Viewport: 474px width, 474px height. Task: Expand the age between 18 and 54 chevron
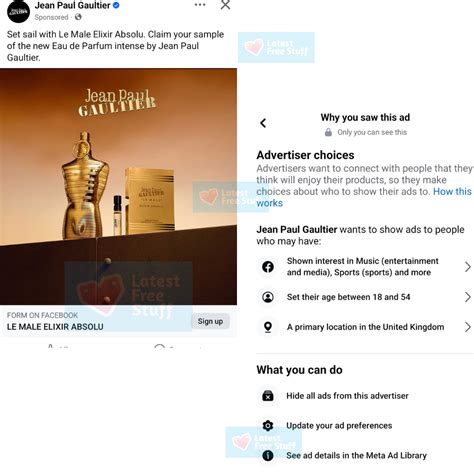tap(468, 297)
